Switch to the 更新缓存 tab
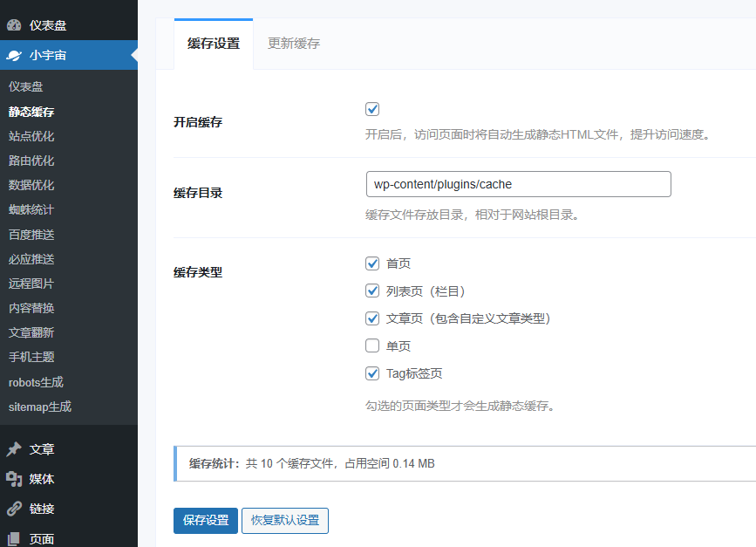The image size is (756, 547). pos(294,44)
